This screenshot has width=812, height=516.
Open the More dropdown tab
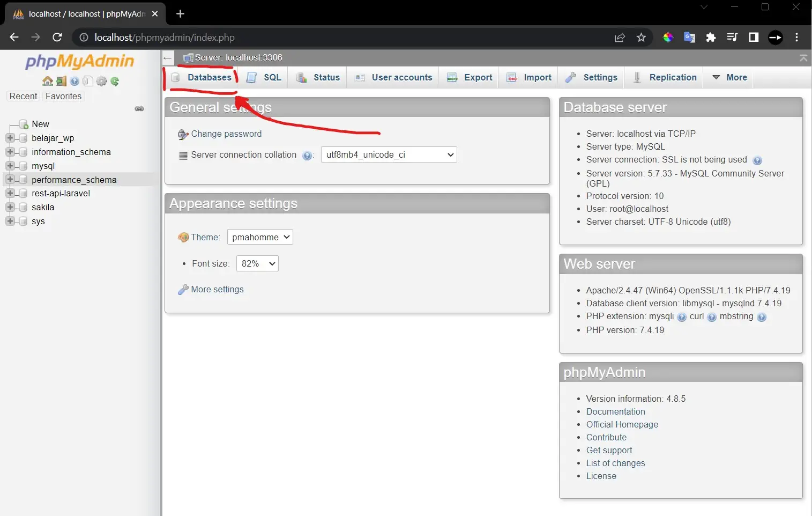pos(729,77)
